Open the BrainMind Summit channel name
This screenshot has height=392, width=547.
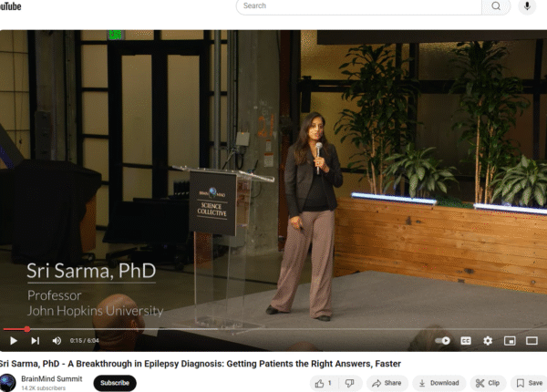52,378
